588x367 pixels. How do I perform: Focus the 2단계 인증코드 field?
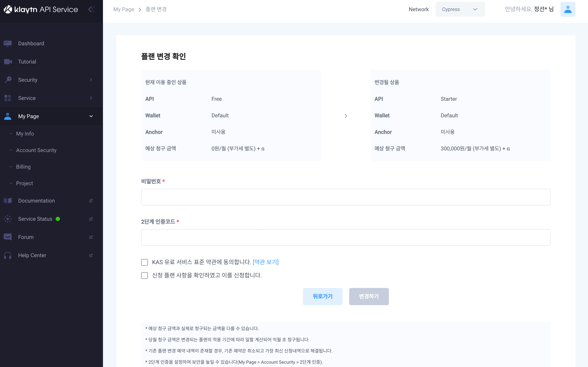[x=346, y=237]
